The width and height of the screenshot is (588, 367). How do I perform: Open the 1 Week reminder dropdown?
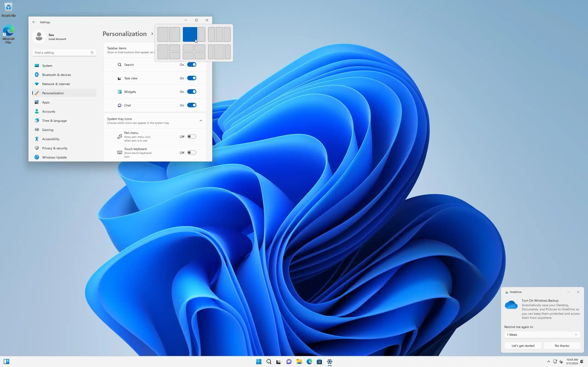(542, 335)
